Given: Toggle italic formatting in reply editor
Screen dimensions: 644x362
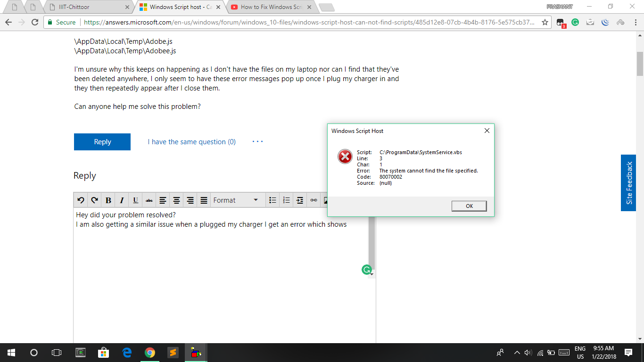Looking at the screenshot, I should [122, 200].
